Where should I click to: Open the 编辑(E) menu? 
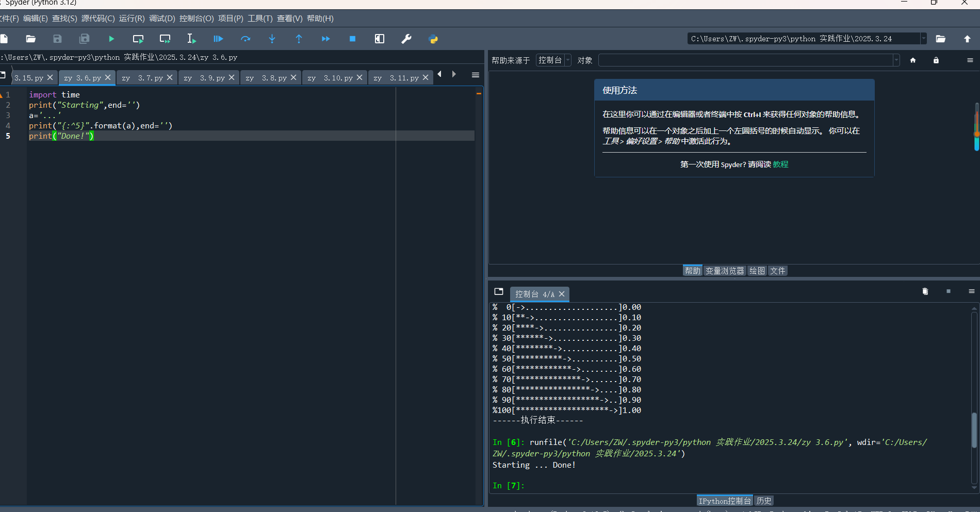tap(35, 19)
